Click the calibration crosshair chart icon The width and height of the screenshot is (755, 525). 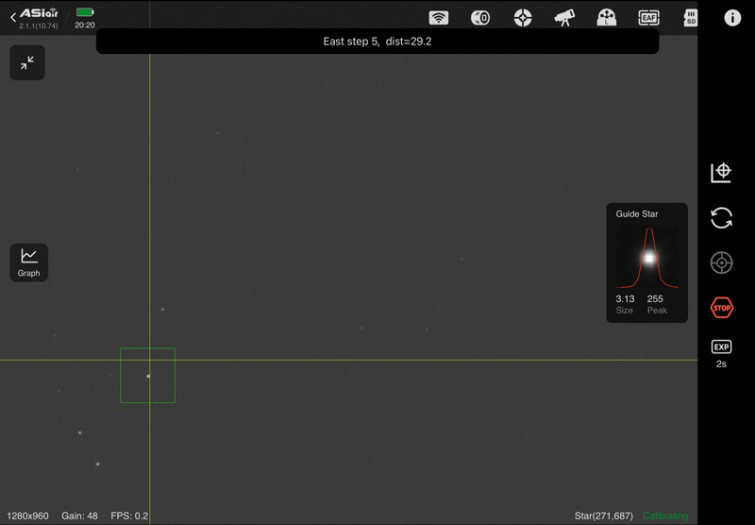pos(721,172)
